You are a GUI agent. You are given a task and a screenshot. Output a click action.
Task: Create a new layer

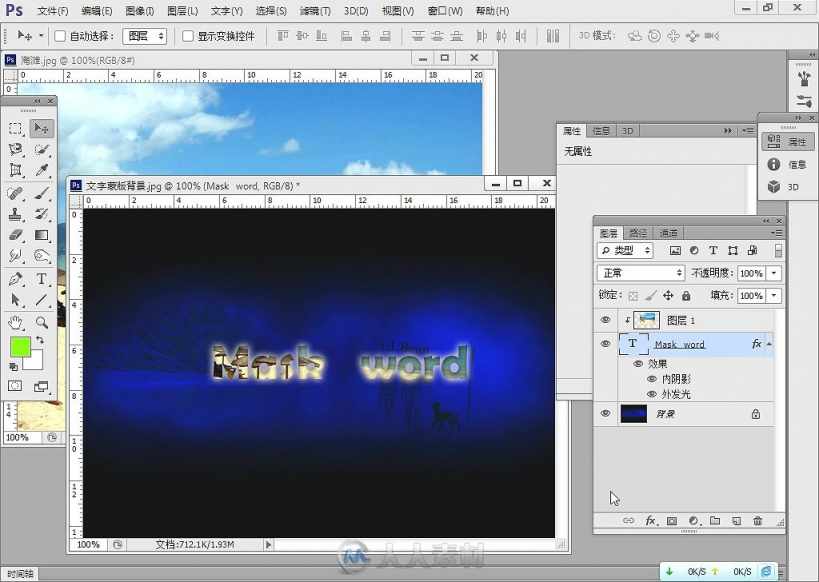coord(736,521)
